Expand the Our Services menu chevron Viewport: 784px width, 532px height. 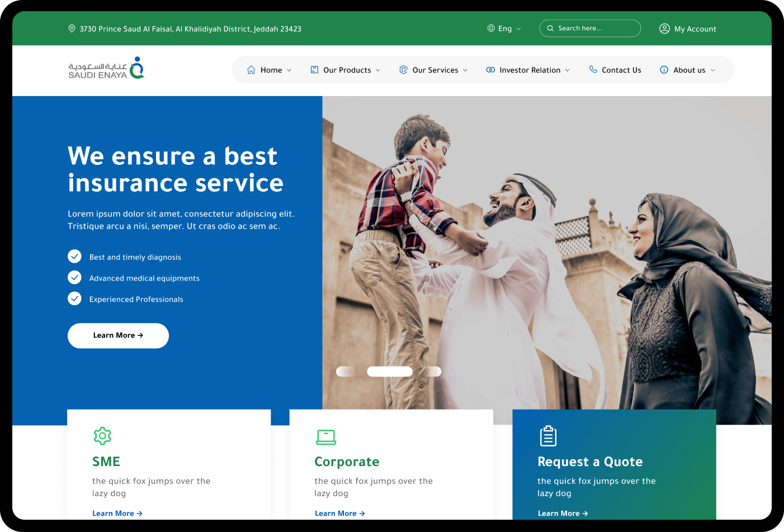pyautogui.click(x=465, y=70)
